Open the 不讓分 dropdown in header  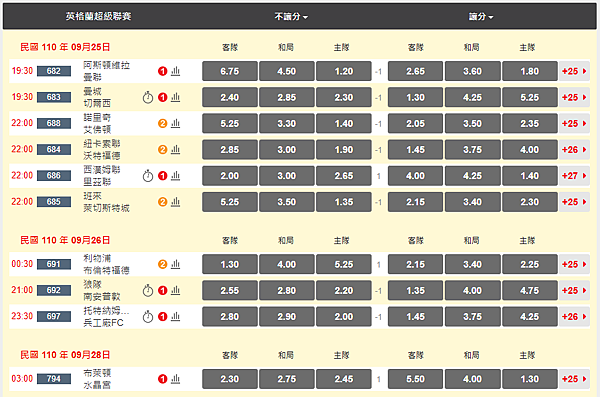(291, 16)
